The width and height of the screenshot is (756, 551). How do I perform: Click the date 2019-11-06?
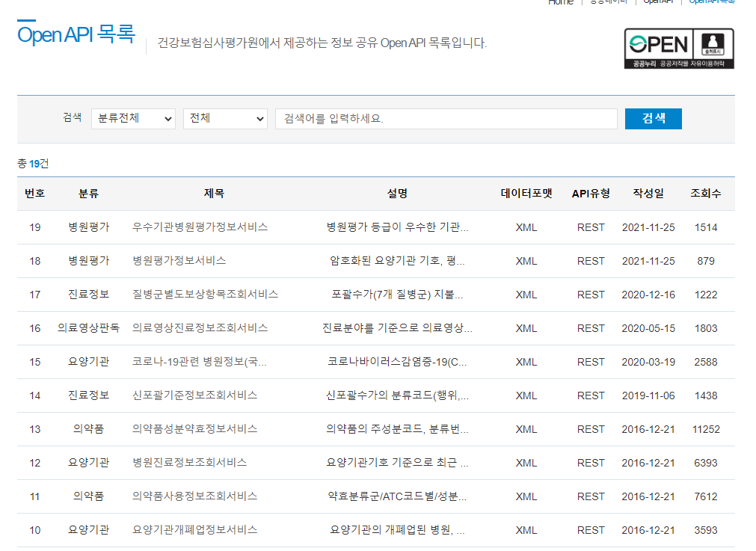[648, 395]
